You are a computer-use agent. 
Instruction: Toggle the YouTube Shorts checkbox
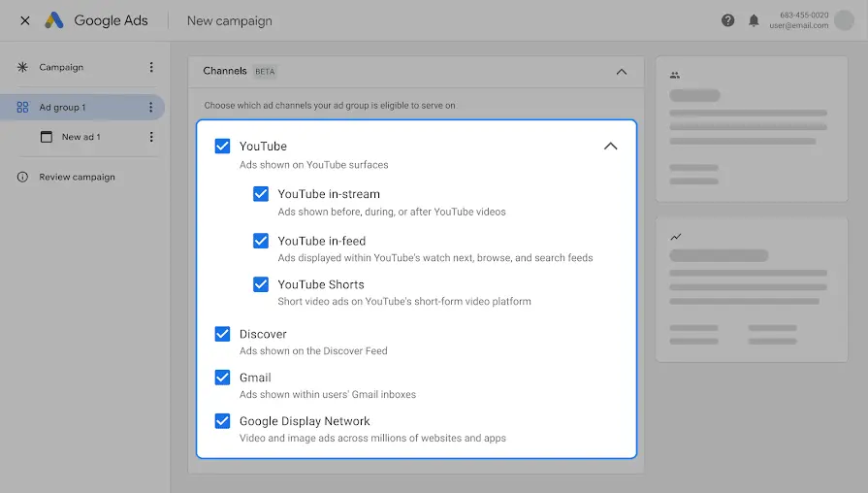pos(261,284)
